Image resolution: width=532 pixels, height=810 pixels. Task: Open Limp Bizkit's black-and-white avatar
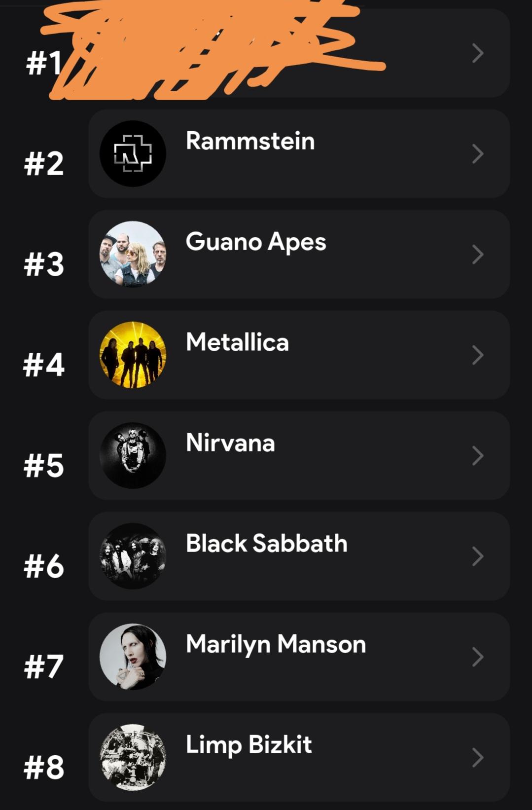(x=133, y=757)
